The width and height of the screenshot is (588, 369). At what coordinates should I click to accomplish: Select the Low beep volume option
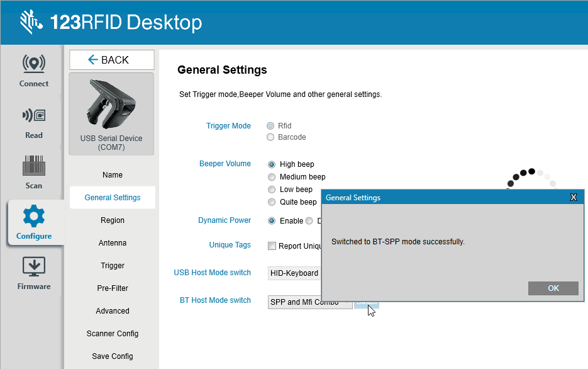tap(272, 190)
